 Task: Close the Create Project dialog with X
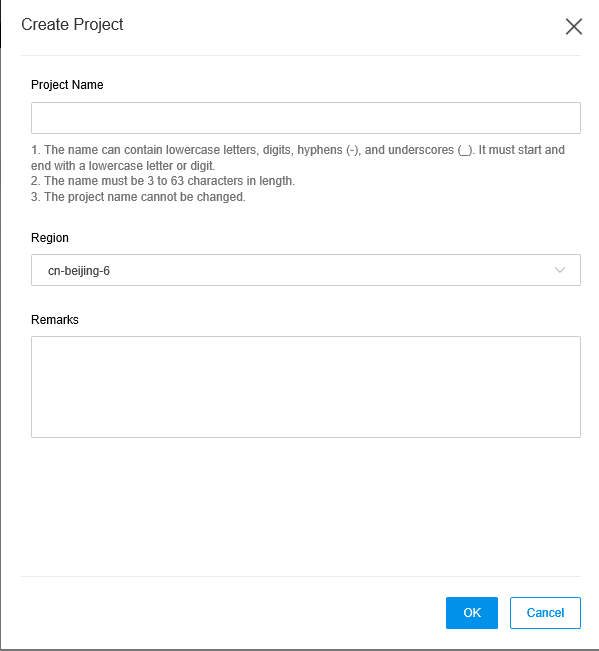(574, 27)
